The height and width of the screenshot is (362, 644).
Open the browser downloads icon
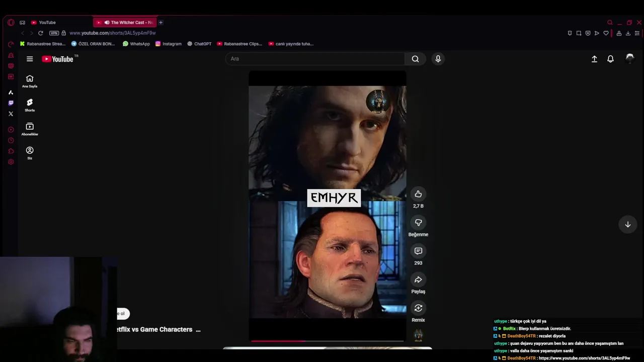pos(628,33)
